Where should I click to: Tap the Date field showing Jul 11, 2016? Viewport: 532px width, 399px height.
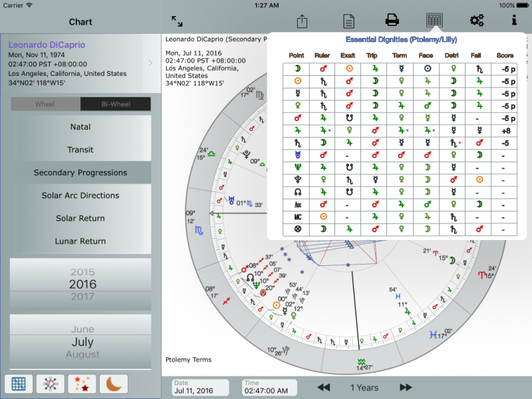(x=200, y=388)
